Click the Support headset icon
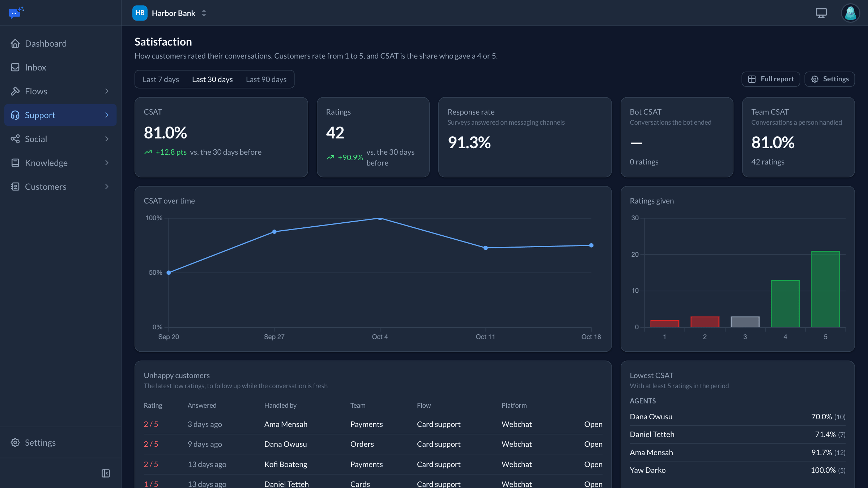This screenshot has height=488, width=868. [x=15, y=115]
